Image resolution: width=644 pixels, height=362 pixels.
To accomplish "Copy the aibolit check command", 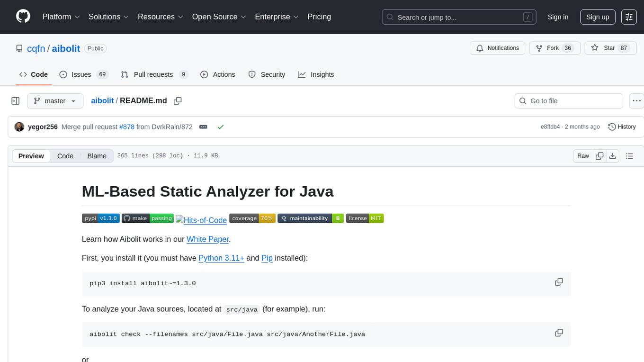I will (x=559, y=333).
